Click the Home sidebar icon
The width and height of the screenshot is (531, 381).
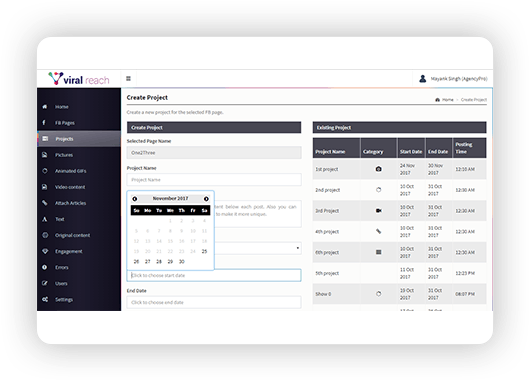tap(45, 107)
